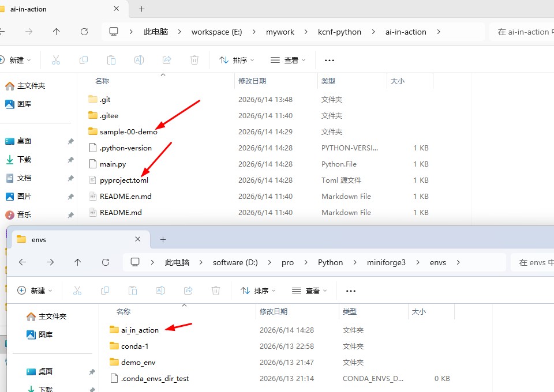Open the 查看 view dropdown in the envs toolbar
The image size is (554, 392).
[309, 291]
